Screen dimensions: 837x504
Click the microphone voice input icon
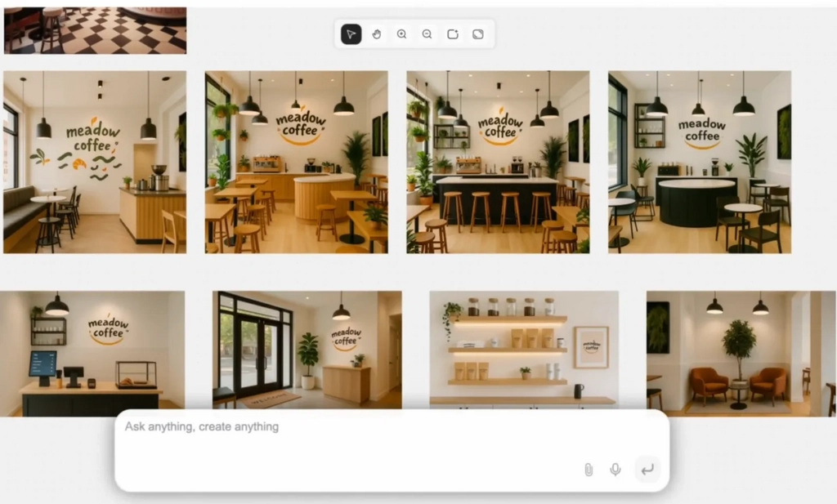(x=615, y=470)
